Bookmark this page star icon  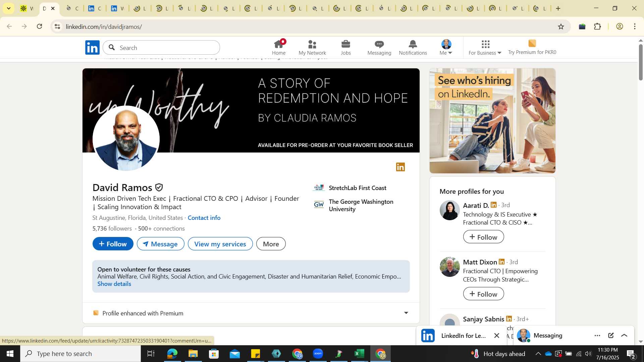[x=561, y=26]
